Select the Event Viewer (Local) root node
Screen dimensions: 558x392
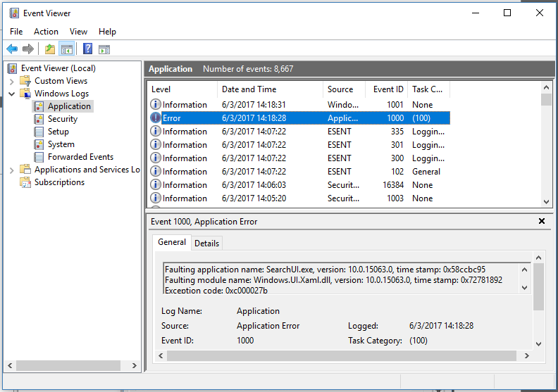pos(58,68)
